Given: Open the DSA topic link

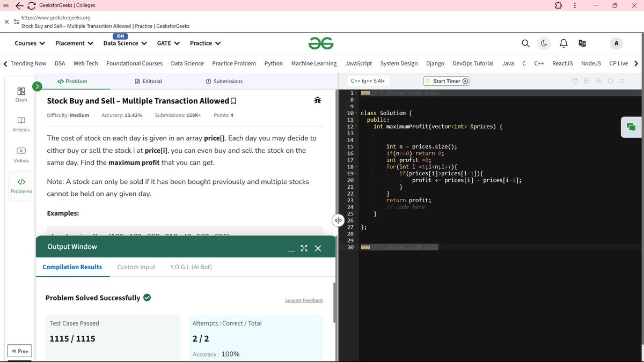Looking at the screenshot, I should [60, 63].
